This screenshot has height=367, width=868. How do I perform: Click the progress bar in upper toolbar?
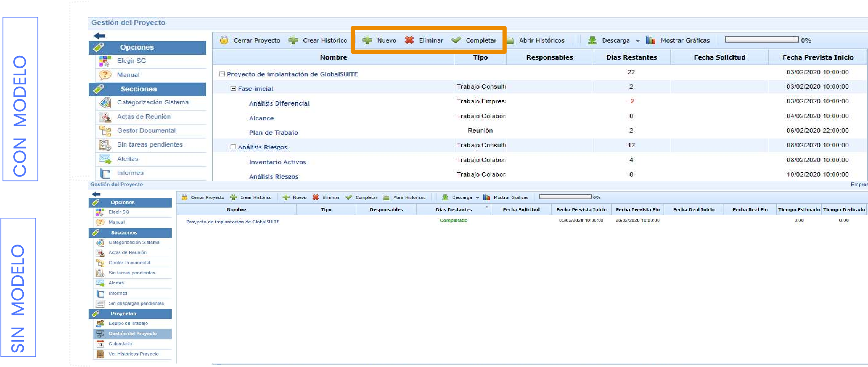coord(762,40)
